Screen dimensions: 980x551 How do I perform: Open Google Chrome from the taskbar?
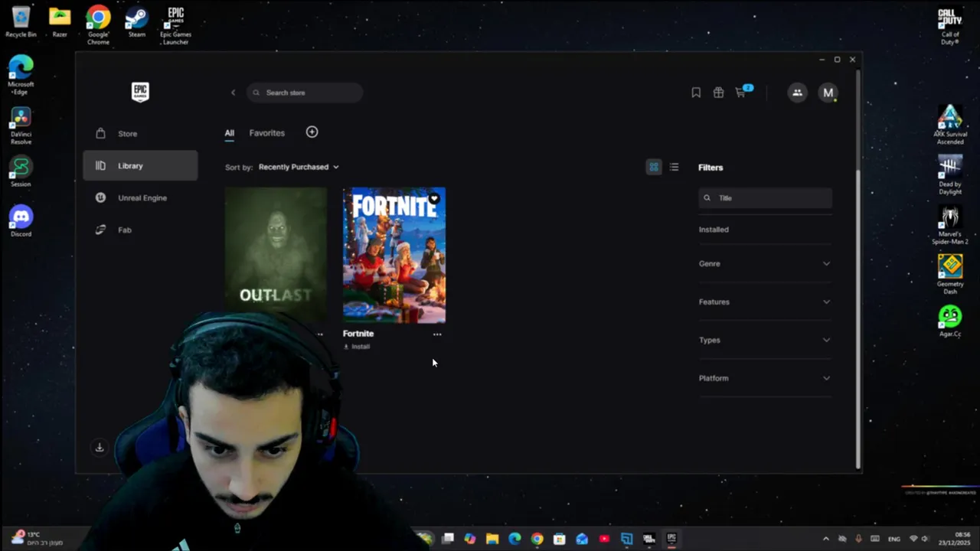click(537, 539)
